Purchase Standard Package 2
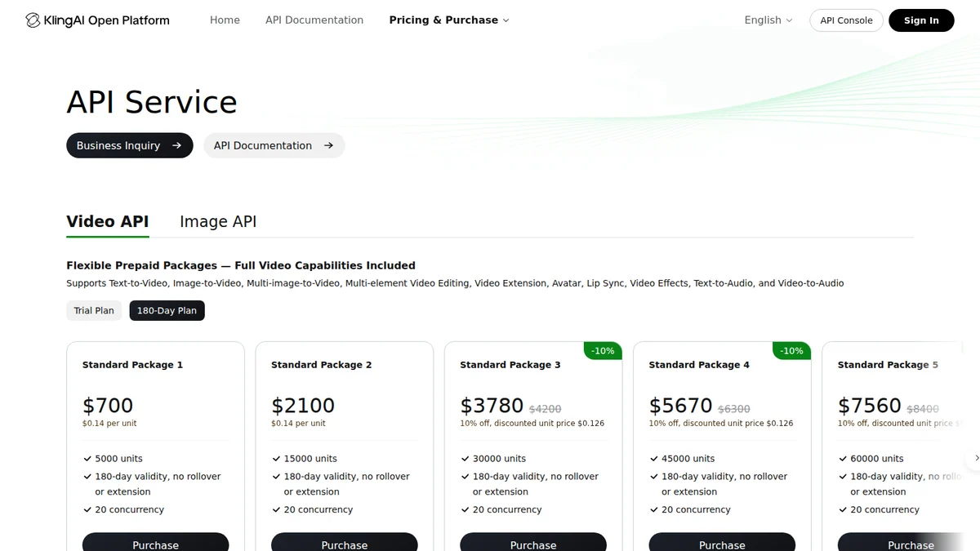The height and width of the screenshot is (551, 980). [344, 544]
